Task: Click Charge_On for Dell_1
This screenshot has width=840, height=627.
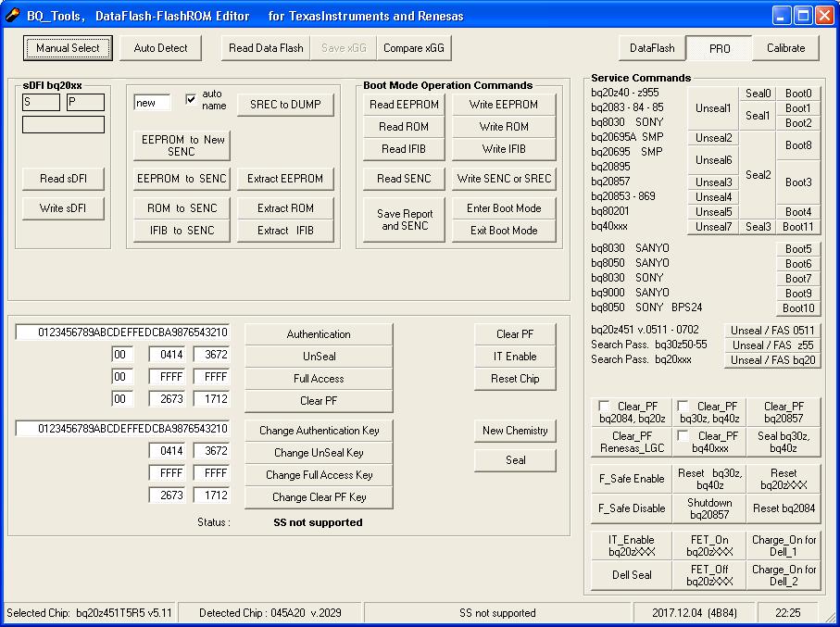Action: tap(784, 545)
